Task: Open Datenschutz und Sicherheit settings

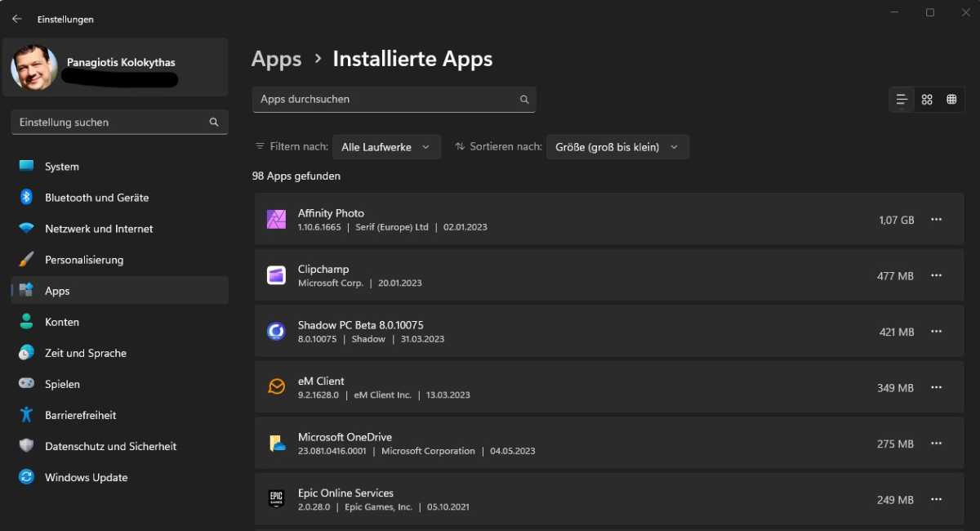Action: pyautogui.click(x=119, y=445)
